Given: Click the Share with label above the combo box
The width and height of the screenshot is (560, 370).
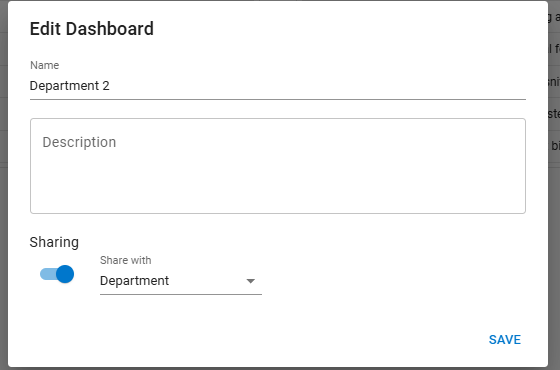Looking at the screenshot, I should click(126, 260).
